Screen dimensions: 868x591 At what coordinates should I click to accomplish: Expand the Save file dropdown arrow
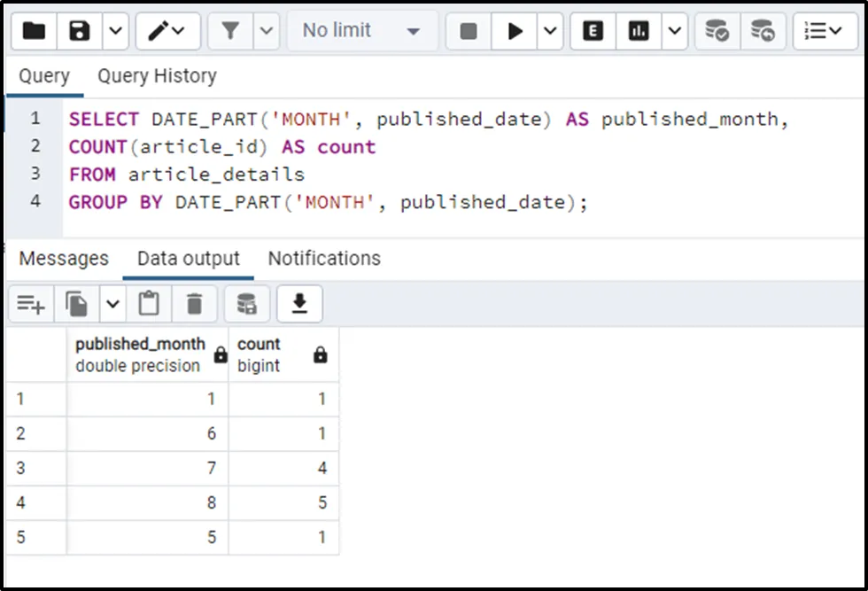(x=115, y=31)
